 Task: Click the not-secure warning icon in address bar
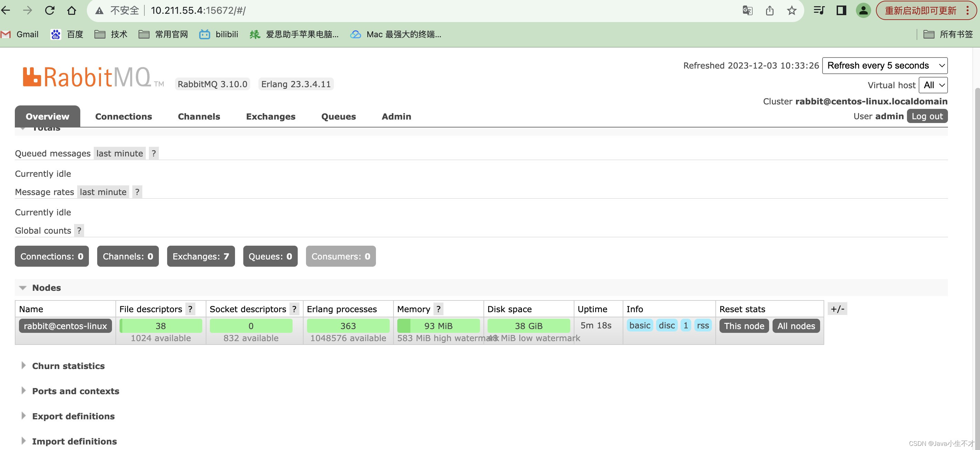99,11
